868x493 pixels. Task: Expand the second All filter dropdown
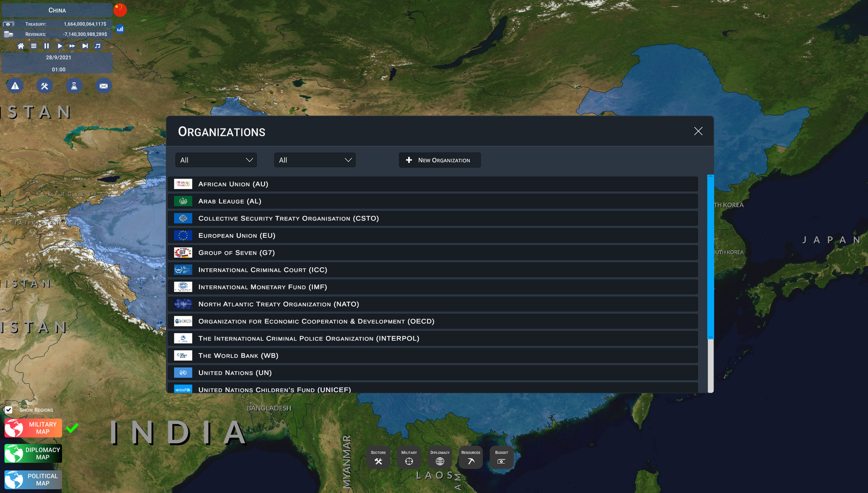tap(315, 160)
